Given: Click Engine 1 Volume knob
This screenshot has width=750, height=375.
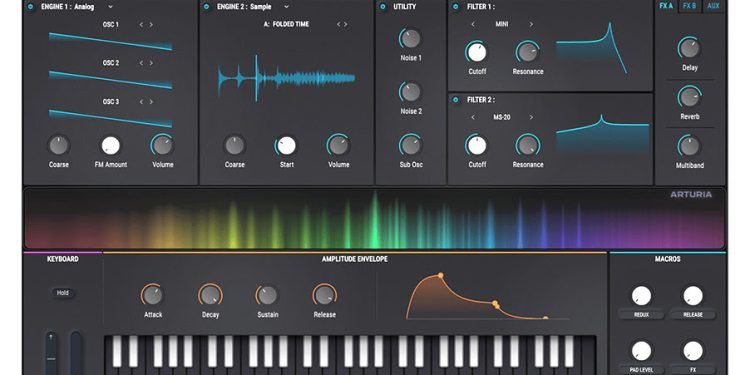Looking at the screenshot, I should [x=163, y=145].
